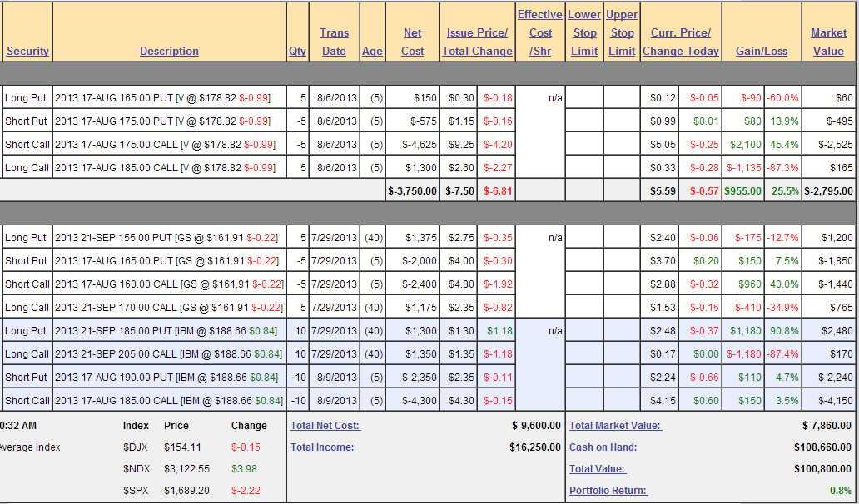This screenshot has height=504, width=859.
Task: Click the Net Cost column header
Action: (x=412, y=42)
